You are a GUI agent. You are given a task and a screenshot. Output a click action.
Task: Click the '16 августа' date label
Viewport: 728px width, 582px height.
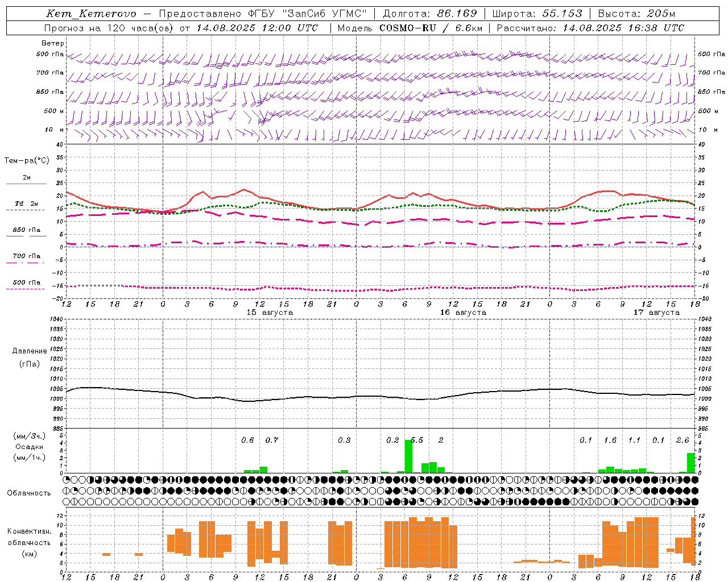tap(463, 313)
